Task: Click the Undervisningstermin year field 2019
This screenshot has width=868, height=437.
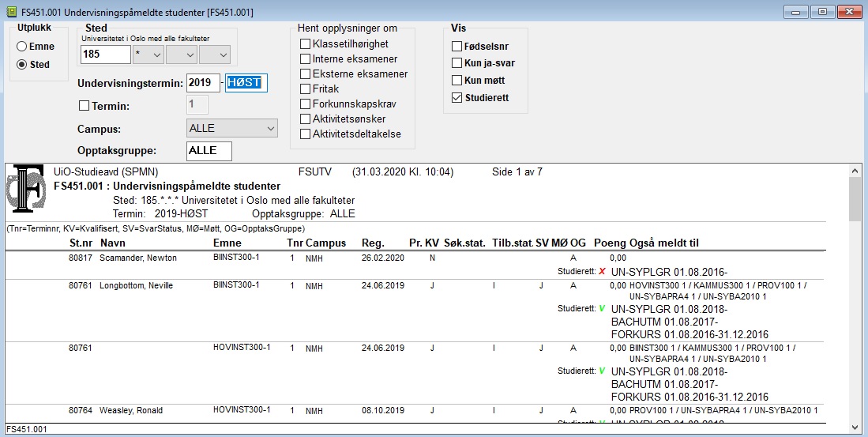Action: 203,83
